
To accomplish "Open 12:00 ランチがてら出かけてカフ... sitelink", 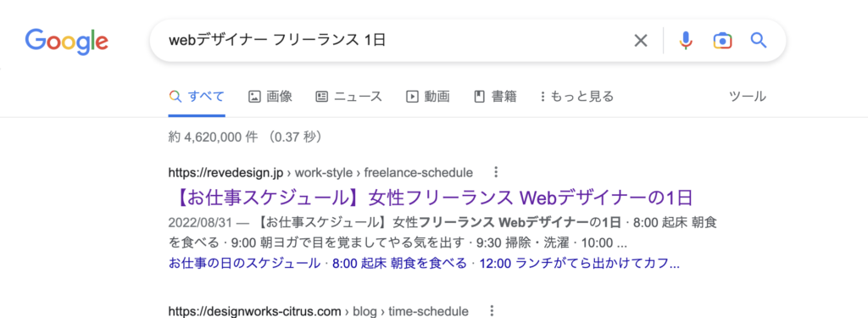I will [x=579, y=263].
